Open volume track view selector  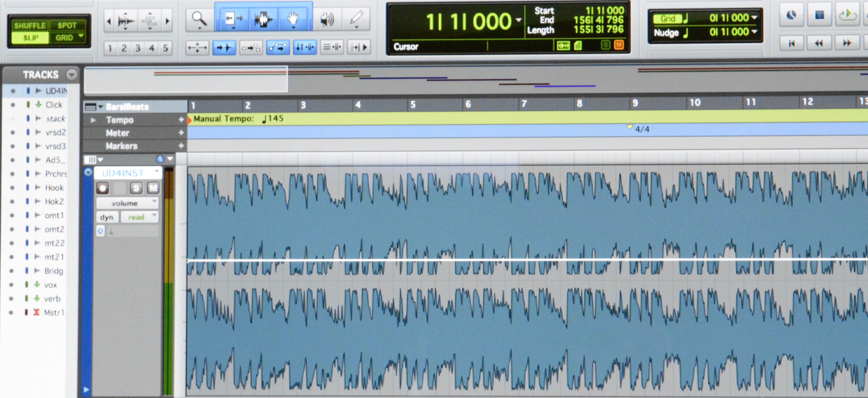click(127, 203)
